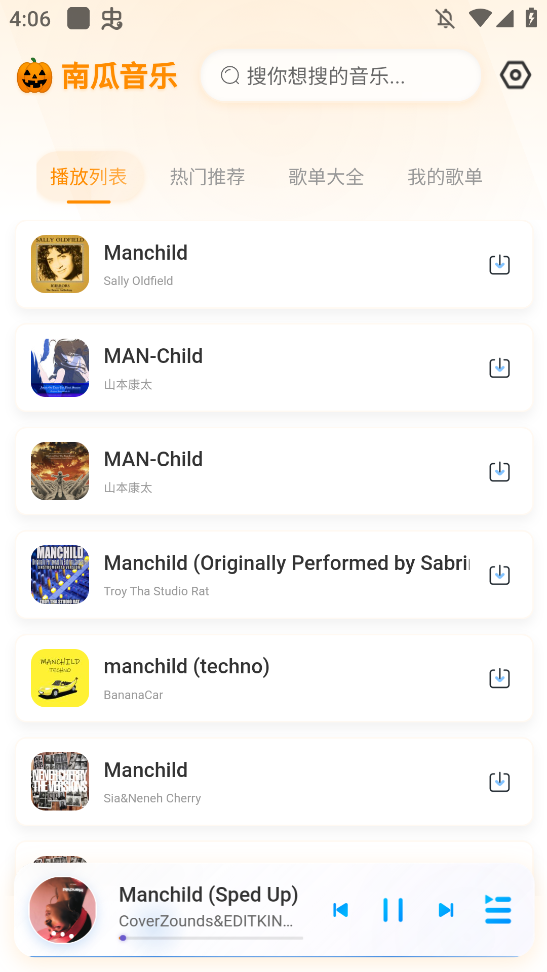This screenshot has width=547, height=972.
Task: Skip to the next track
Action: (x=446, y=909)
